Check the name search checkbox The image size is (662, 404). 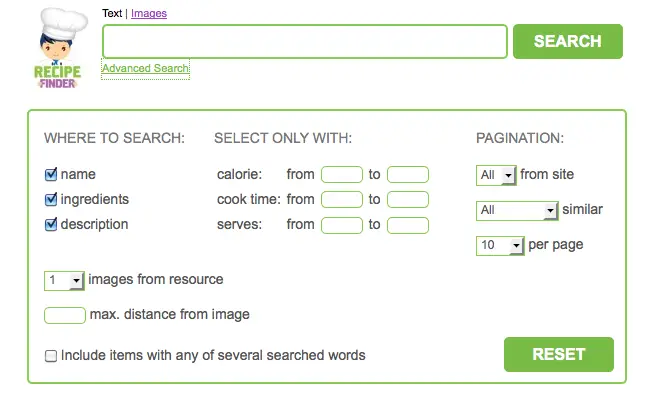click(x=51, y=175)
